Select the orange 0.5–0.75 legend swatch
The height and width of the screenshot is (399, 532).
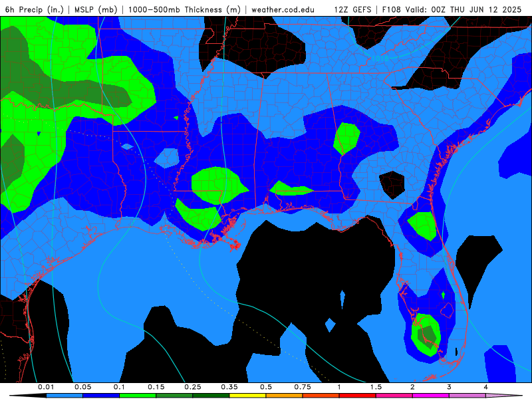(x=285, y=396)
